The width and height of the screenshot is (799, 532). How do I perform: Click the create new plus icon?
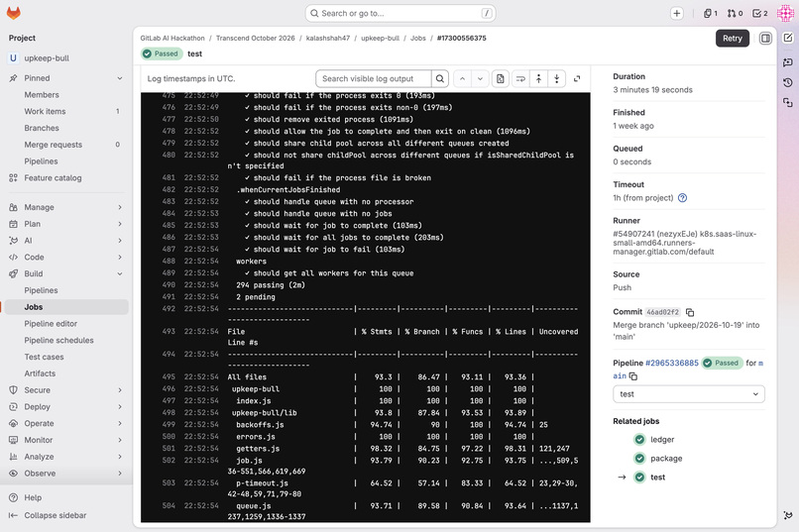[677, 14]
